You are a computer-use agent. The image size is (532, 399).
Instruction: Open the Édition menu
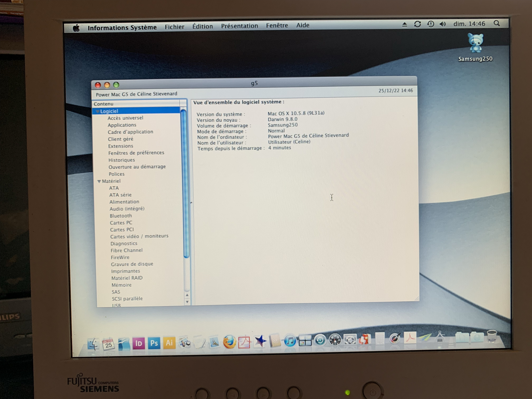click(203, 27)
